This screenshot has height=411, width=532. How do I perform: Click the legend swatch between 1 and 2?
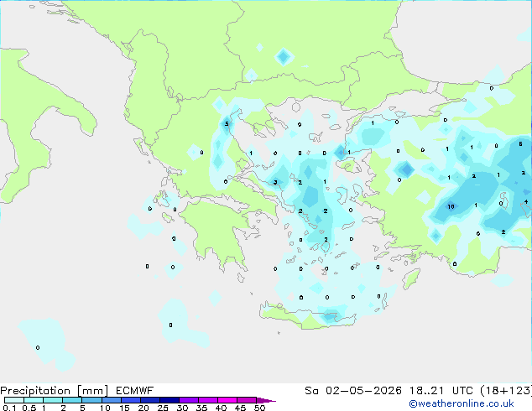[x=53, y=400]
